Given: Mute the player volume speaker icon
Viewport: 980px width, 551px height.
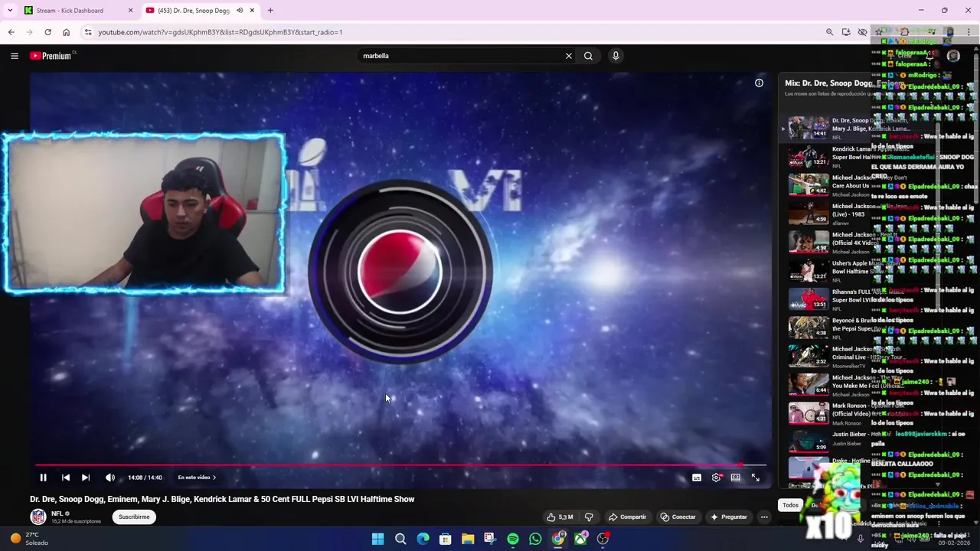Looking at the screenshot, I should coord(110,478).
